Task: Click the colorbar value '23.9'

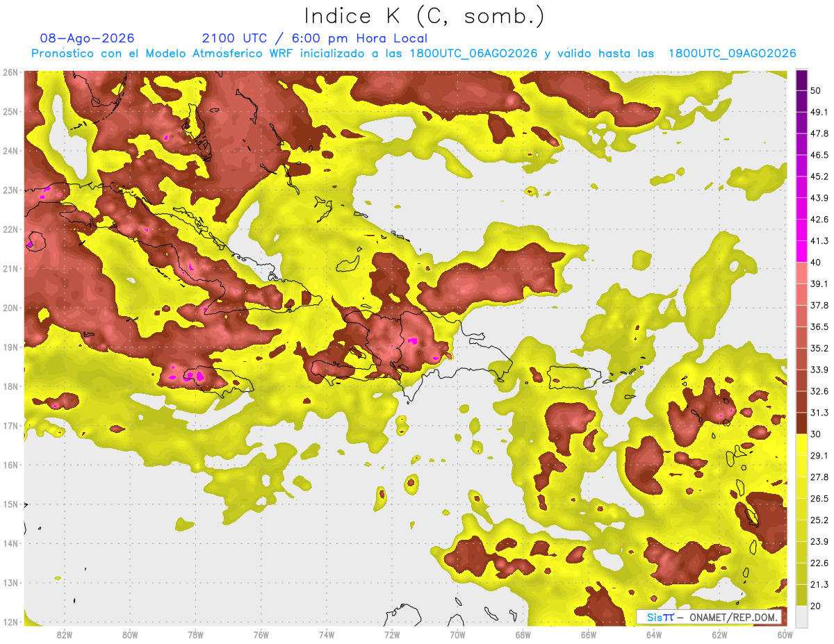Action: (x=819, y=542)
